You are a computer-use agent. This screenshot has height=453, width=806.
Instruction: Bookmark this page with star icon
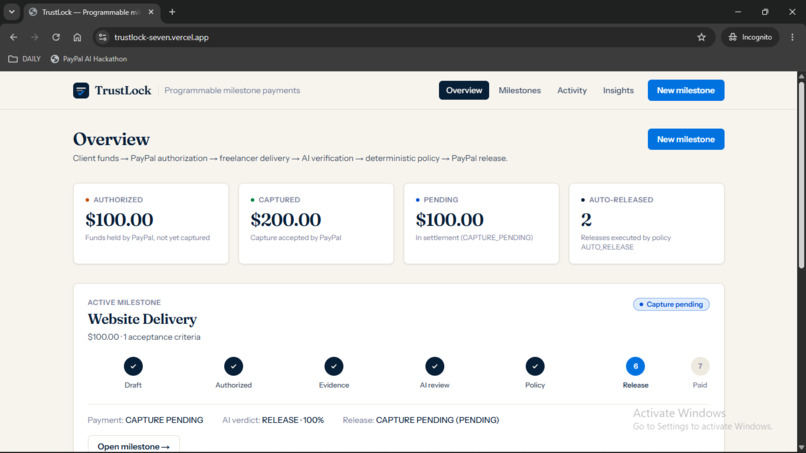click(x=701, y=37)
